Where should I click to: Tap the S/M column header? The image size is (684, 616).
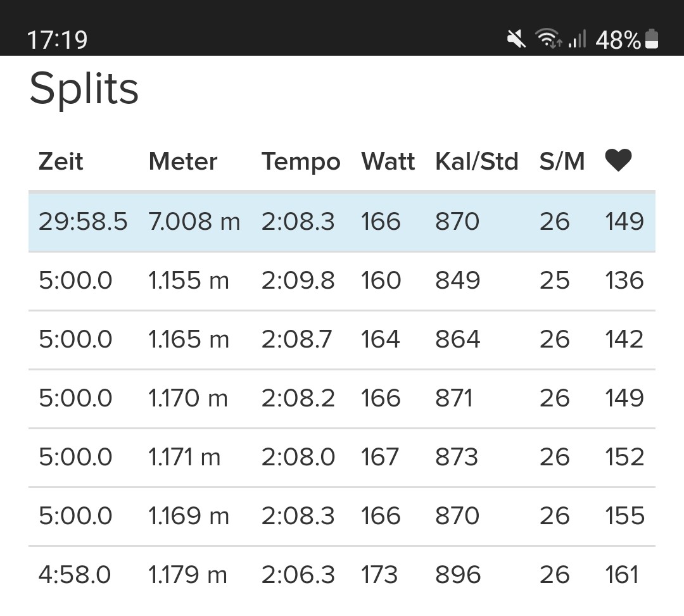click(x=562, y=161)
